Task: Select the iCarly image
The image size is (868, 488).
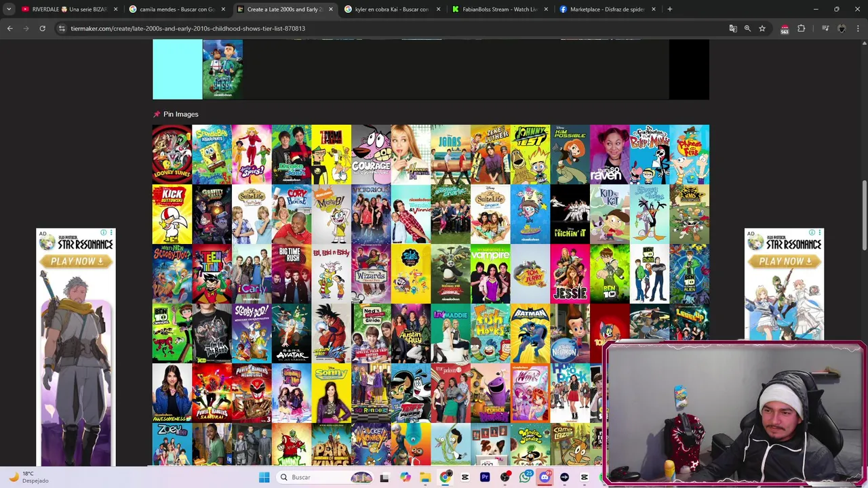Action: click(x=252, y=274)
